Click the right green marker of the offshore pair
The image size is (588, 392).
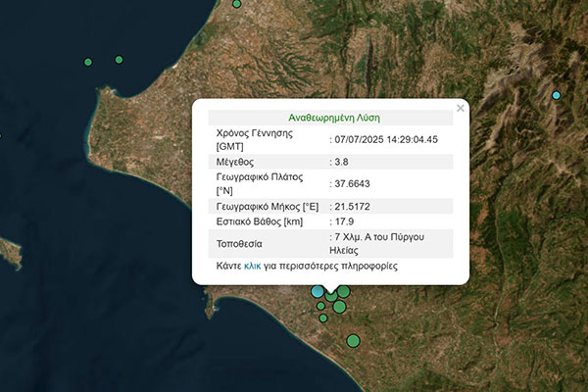coord(119,60)
